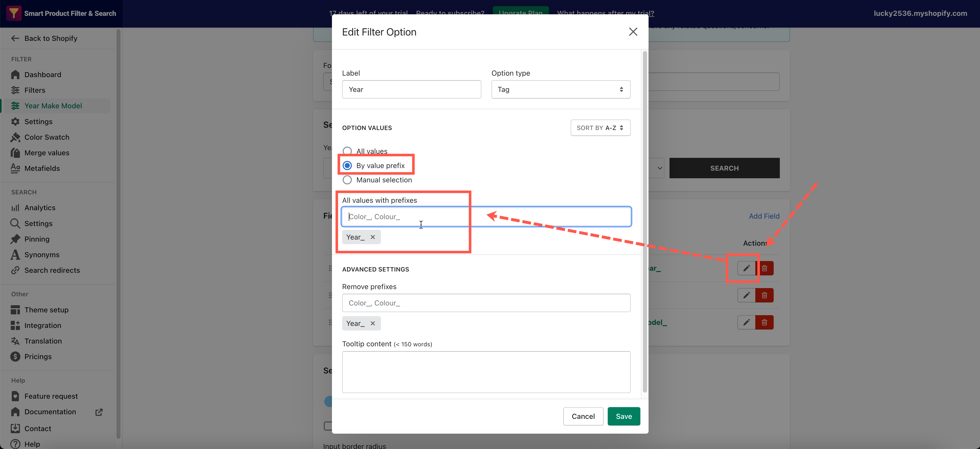Select the Color Swatch sidebar item
The width and height of the screenshot is (980, 449).
pos(47,137)
